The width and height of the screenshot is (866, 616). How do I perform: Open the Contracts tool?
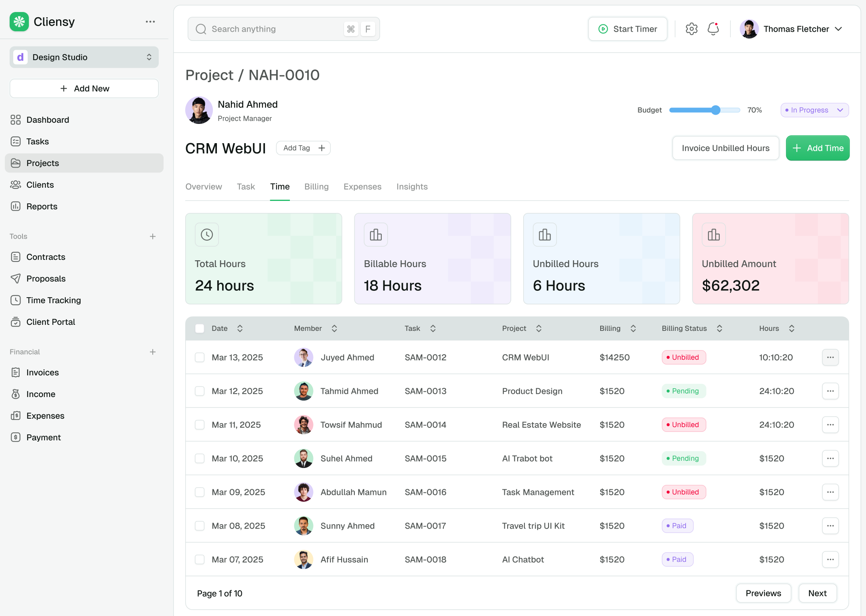click(x=45, y=257)
